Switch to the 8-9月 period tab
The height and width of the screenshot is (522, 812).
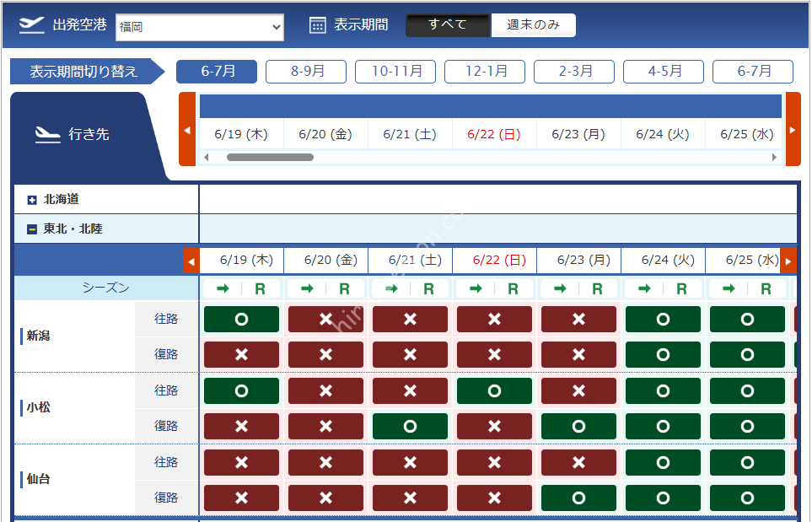[x=306, y=72]
